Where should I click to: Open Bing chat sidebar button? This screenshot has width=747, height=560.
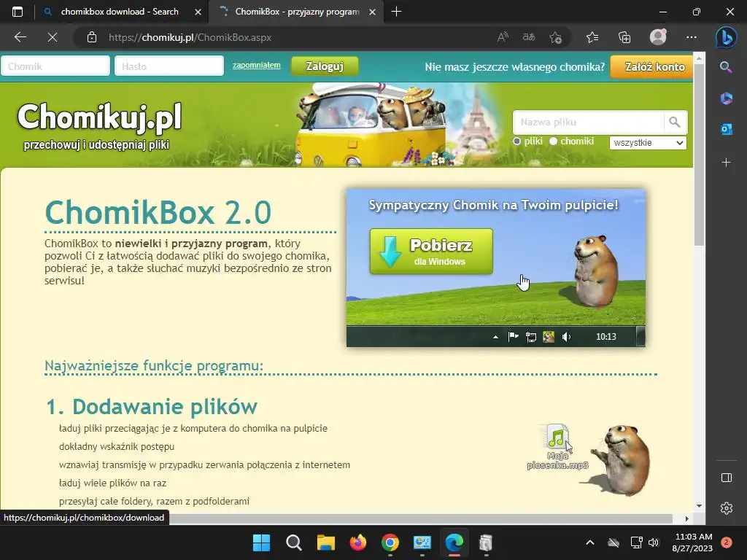(x=726, y=37)
